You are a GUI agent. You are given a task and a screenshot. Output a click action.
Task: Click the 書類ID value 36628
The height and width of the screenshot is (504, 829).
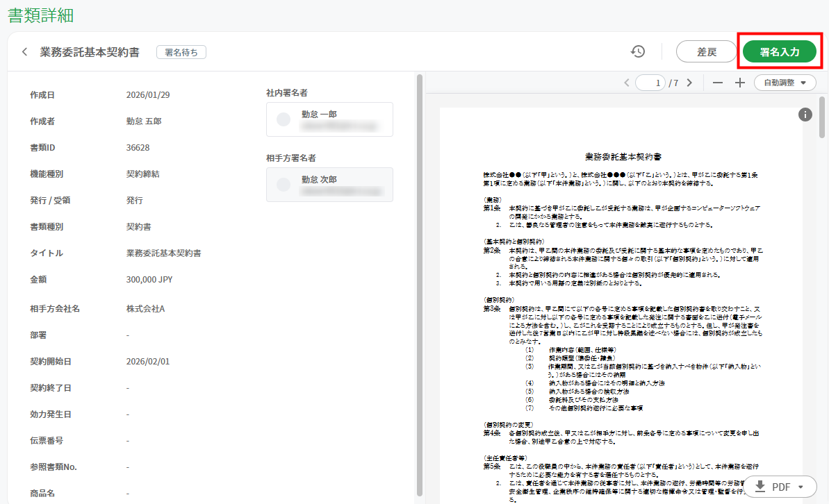(x=138, y=148)
